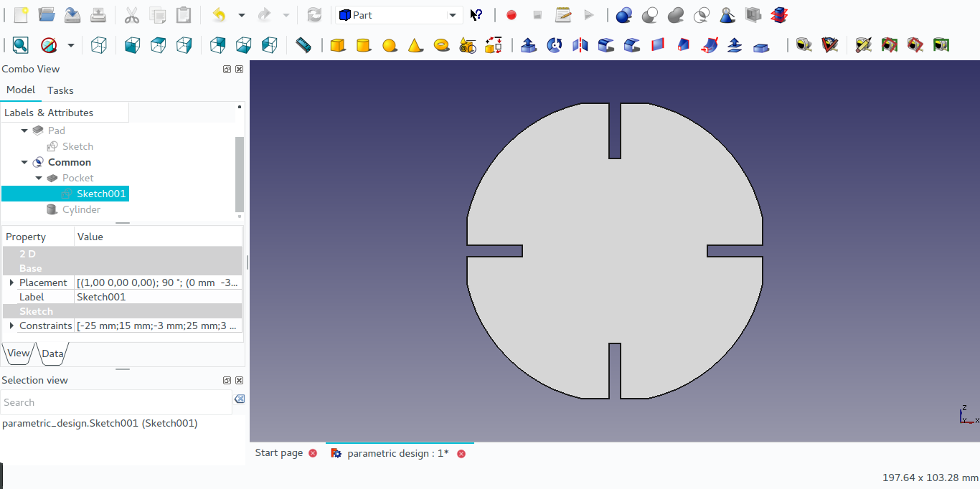Run the Intersection boolean tool
This screenshot has height=489, width=980.
coord(702,14)
